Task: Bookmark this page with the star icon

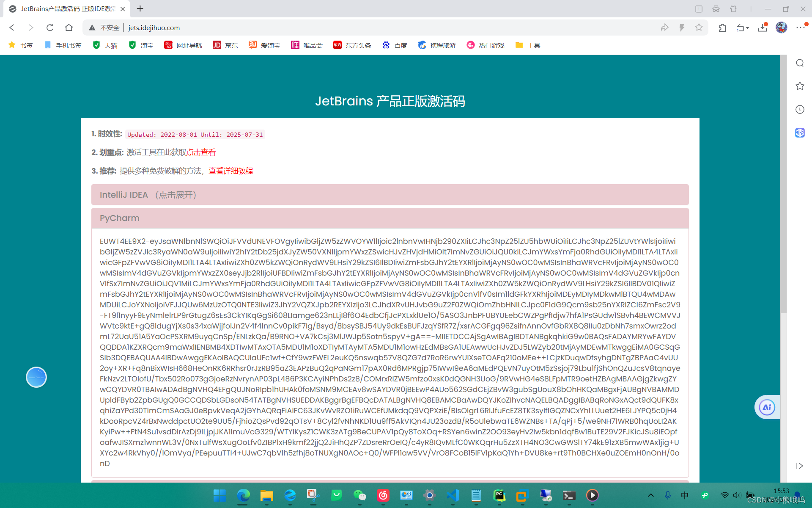Action: pos(699,28)
